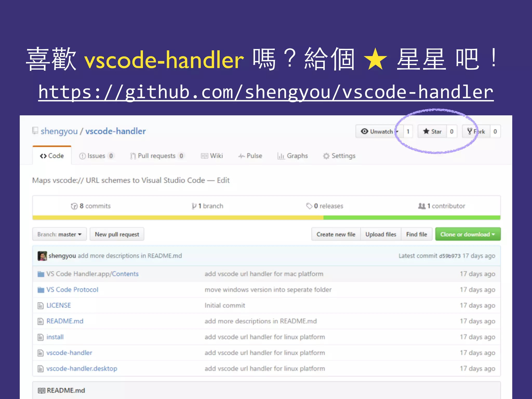Viewport: 532px width, 399px height.
Task: Click the folder icon for VS Code Protocol
Action: pos(41,290)
